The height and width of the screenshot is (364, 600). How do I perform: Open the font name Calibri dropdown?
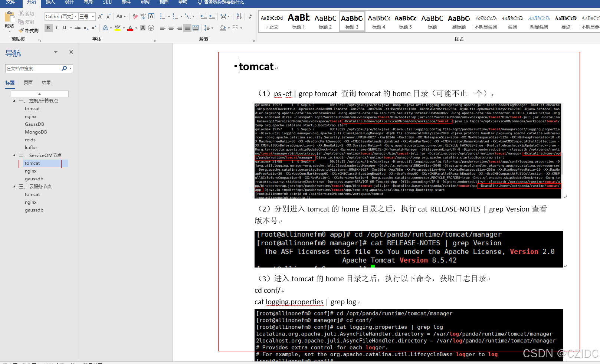tap(75, 16)
